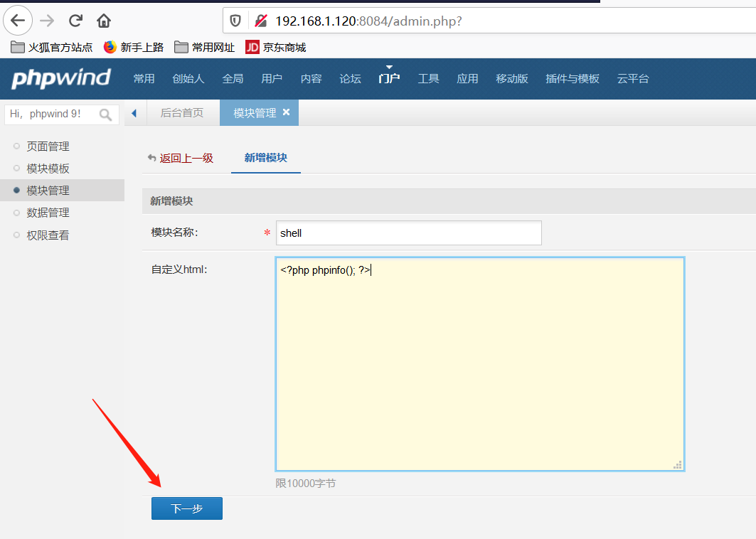
Task: Click the tracking protection shield icon
Action: pos(235,20)
